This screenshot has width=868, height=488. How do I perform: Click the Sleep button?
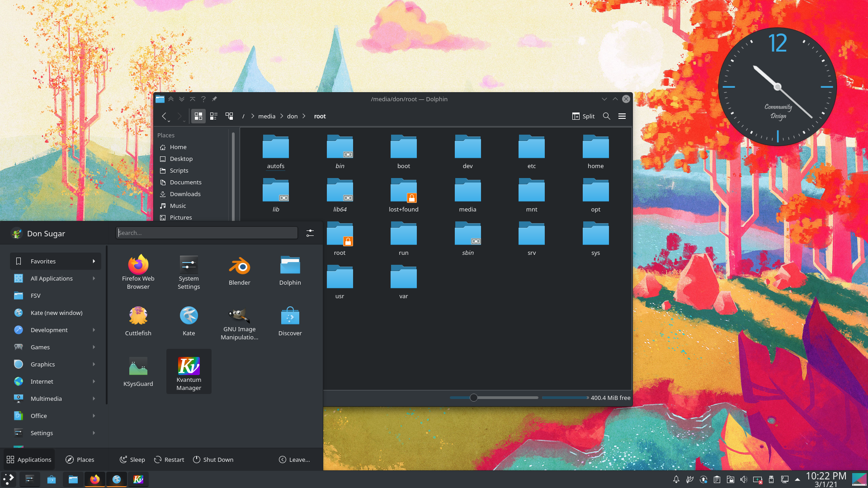pyautogui.click(x=132, y=460)
